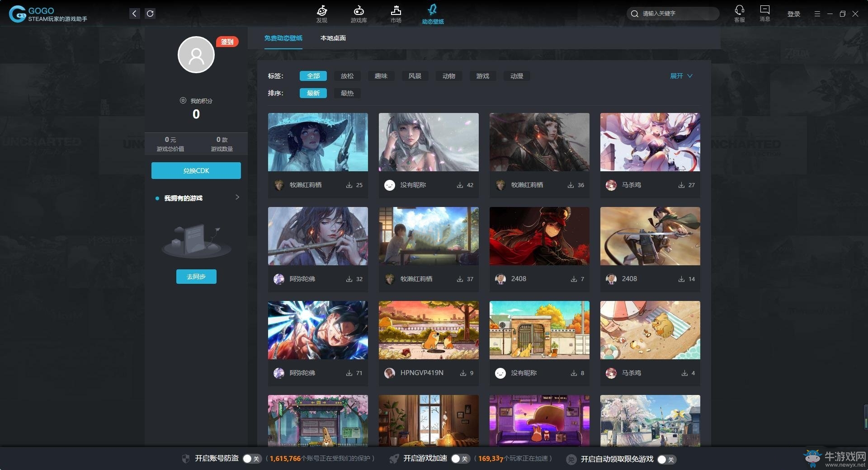Select the 趣味 tag filter
This screenshot has width=868, height=470.
pos(381,76)
